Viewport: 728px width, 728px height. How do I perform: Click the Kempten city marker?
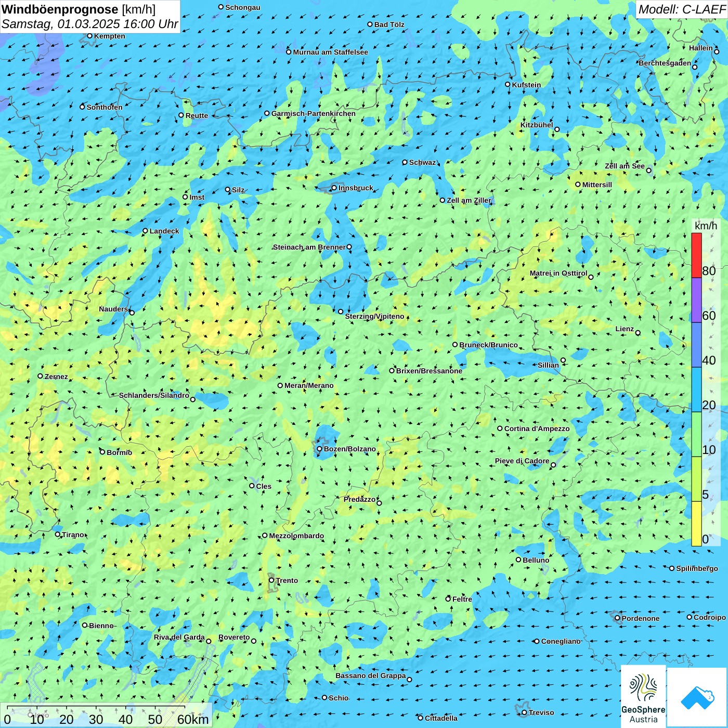pos(89,36)
